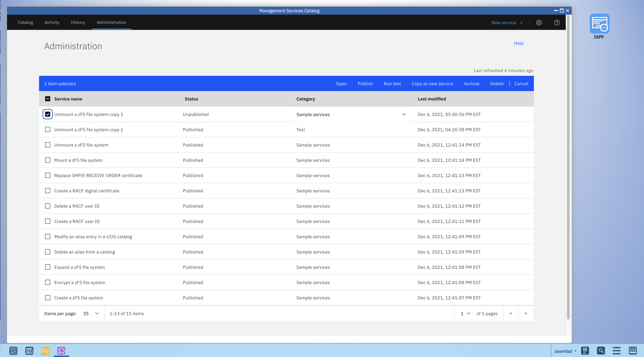Click the Help link
The image size is (644, 357).
(x=518, y=43)
